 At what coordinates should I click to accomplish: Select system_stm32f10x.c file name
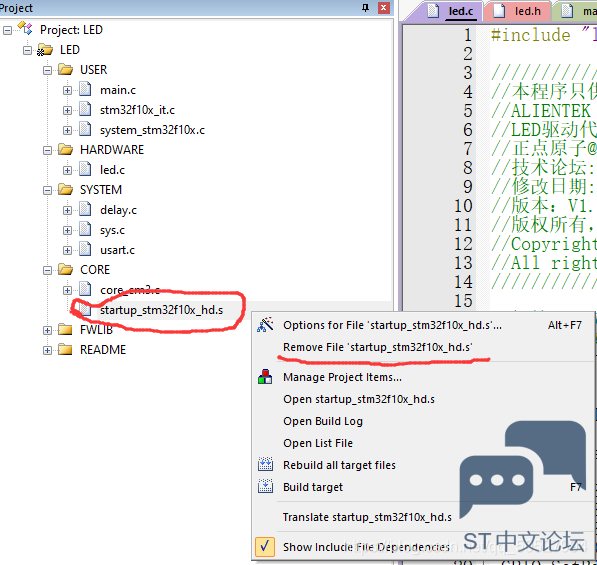(x=152, y=130)
